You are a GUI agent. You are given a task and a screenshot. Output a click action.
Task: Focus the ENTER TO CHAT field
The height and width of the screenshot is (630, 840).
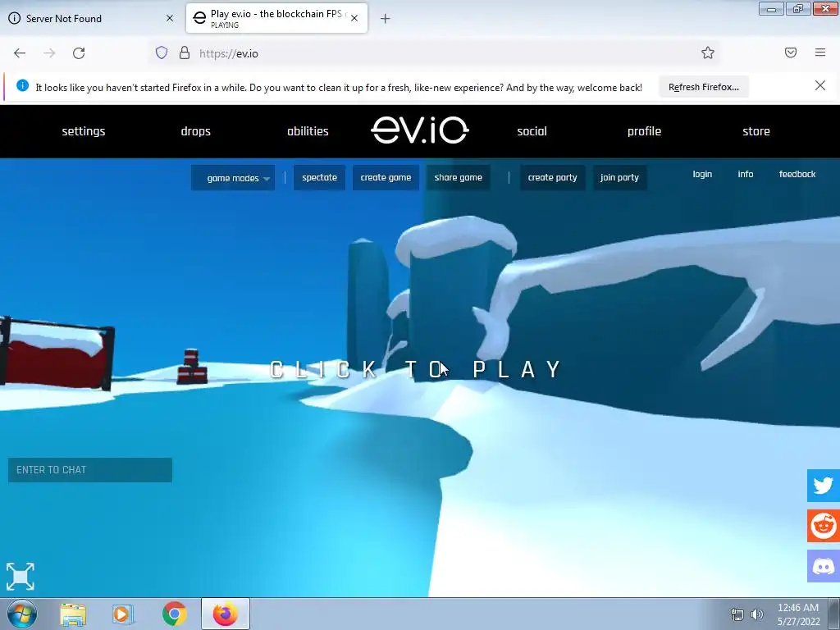tap(90, 470)
